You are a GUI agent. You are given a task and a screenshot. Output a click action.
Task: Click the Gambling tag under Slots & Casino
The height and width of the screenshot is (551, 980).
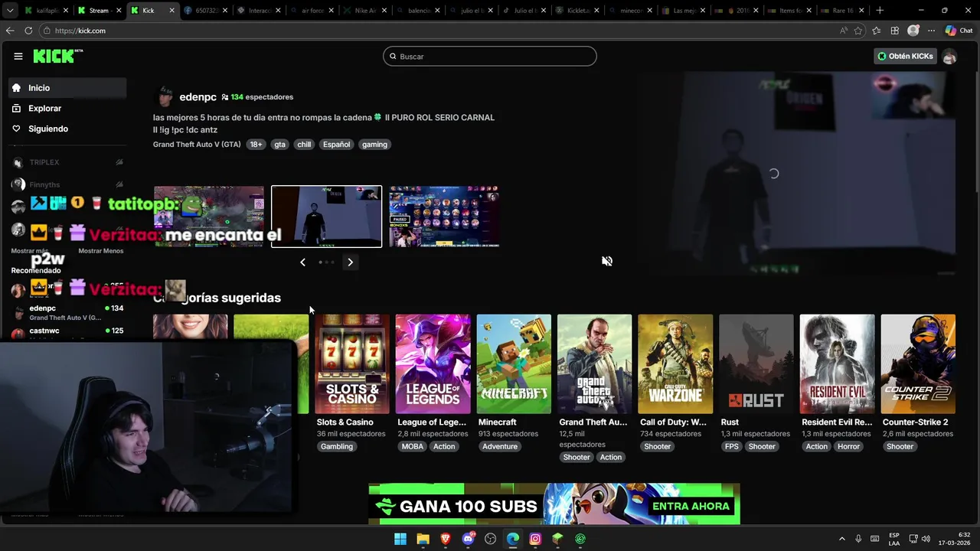[337, 447]
